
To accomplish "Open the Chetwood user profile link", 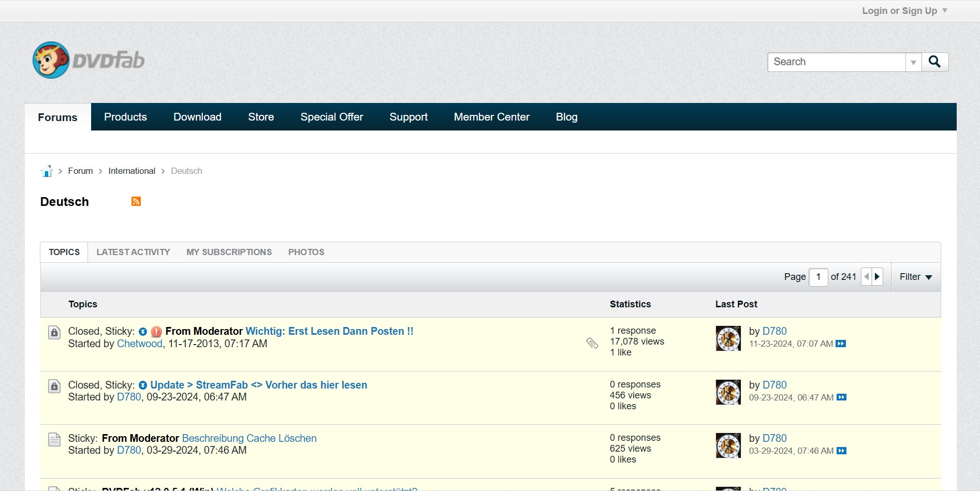I will click(140, 344).
